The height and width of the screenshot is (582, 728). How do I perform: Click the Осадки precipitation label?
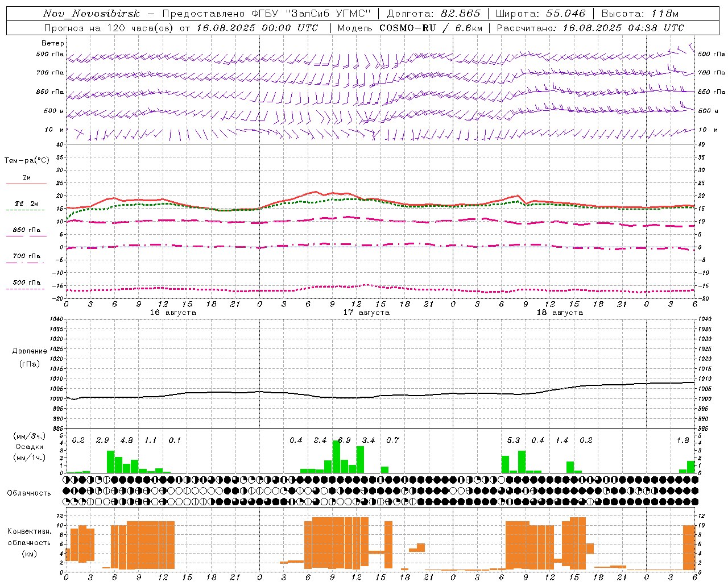point(30,447)
